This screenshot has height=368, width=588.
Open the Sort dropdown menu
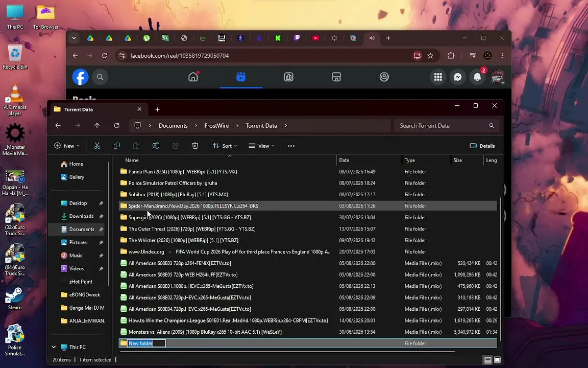pyautogui.click(x=225, y=146)
